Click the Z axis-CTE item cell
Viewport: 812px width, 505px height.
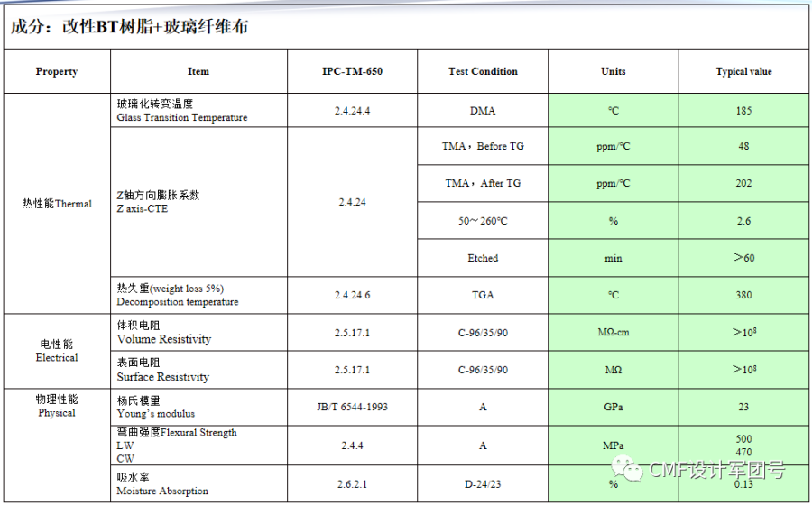pos(198,202)
